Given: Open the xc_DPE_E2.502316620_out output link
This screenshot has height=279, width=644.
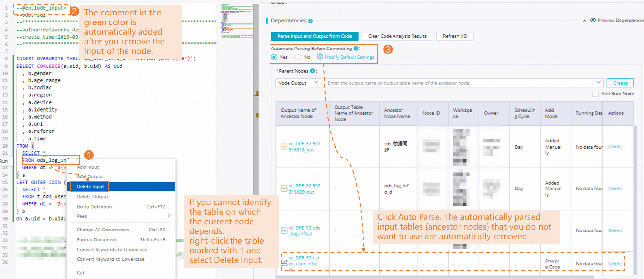Looking at the screenshot, I should coord(304,189).
